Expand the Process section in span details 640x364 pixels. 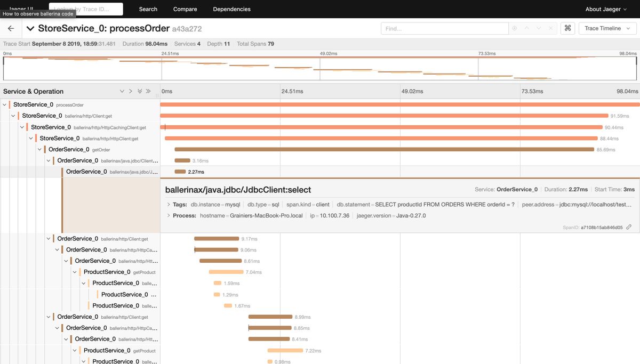pyautogui.click(x=169, y=216)
